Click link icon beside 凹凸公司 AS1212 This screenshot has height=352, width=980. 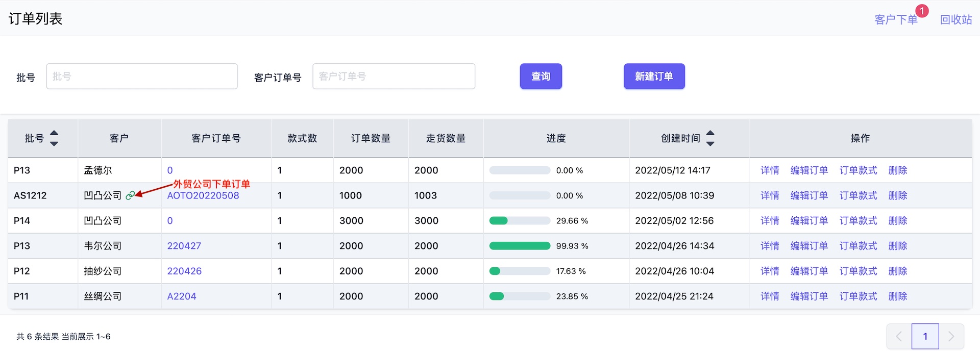coord(130,195)
